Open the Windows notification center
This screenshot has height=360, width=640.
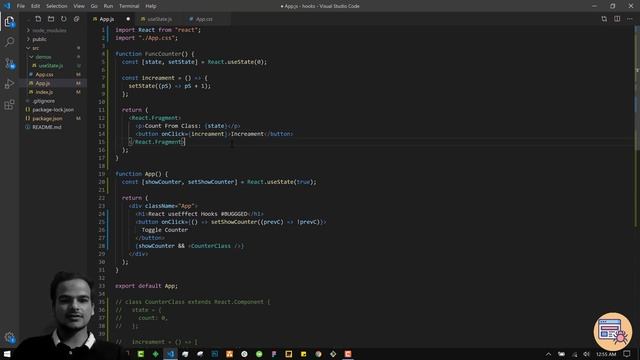point(627,354)
